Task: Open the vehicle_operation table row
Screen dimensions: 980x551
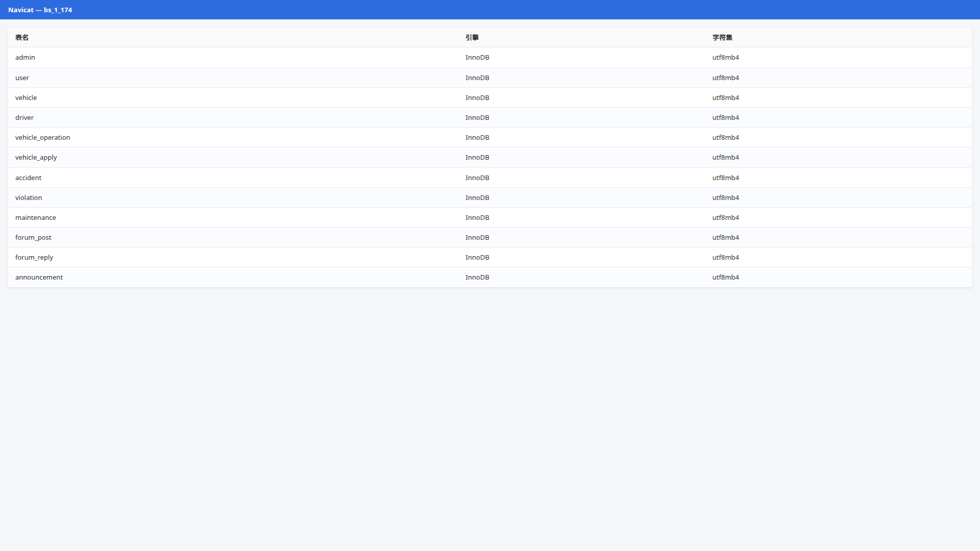Action: pos(490,138)
